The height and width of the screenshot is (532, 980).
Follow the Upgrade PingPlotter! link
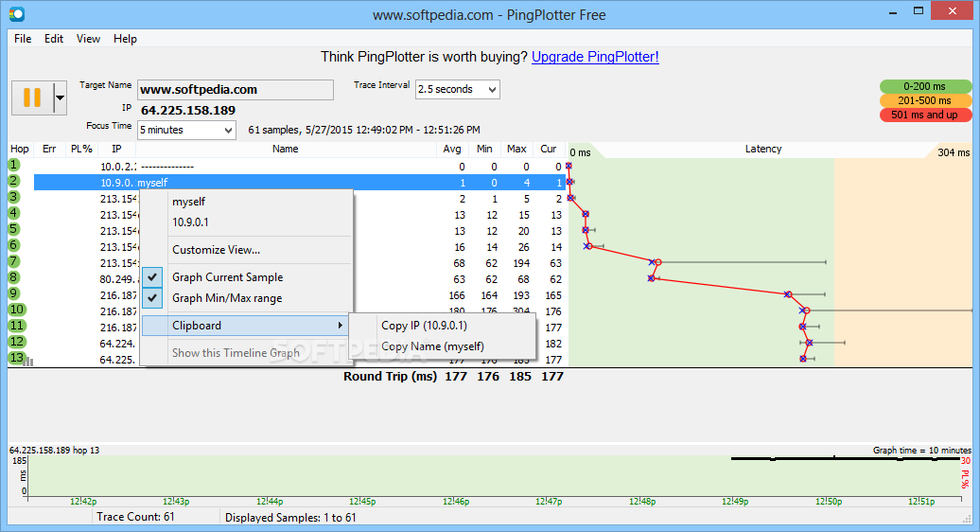point(595,57)
